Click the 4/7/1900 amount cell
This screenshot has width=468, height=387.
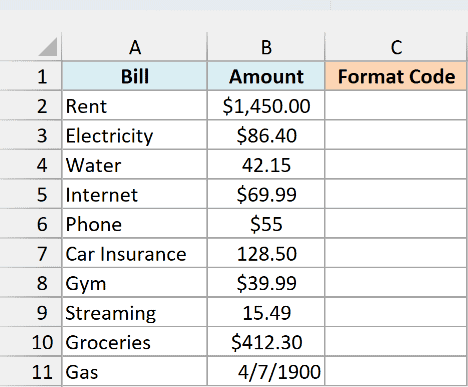(266, 371)
